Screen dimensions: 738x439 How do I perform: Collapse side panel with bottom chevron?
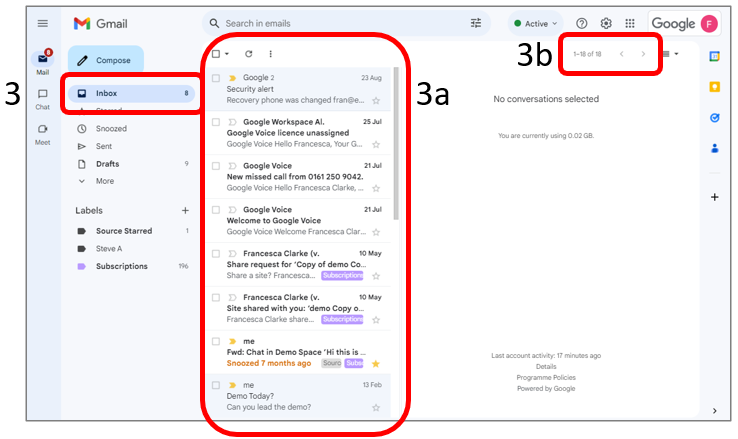click(714, 411)
